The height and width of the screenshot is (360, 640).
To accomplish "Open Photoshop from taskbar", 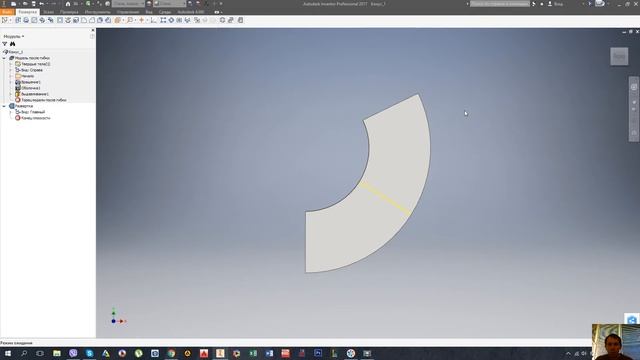I will 318,353.
